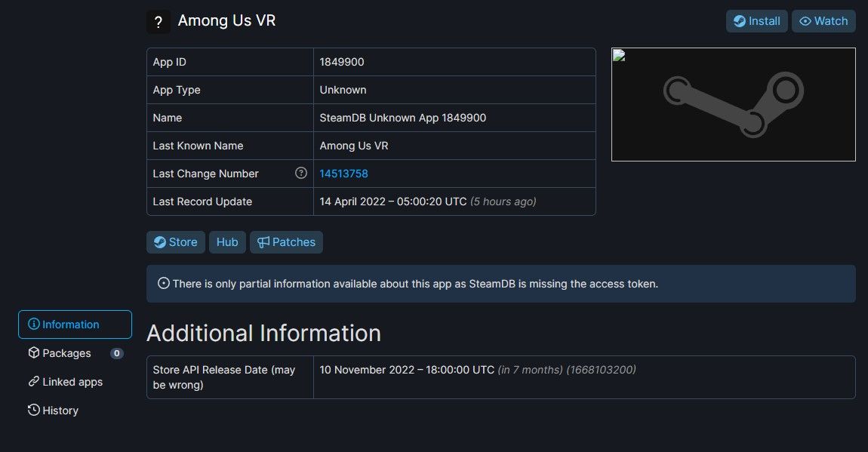Open the Store page button
Image resolution: width=868 pixels, height=452 pixels.
tap(175, 242)
